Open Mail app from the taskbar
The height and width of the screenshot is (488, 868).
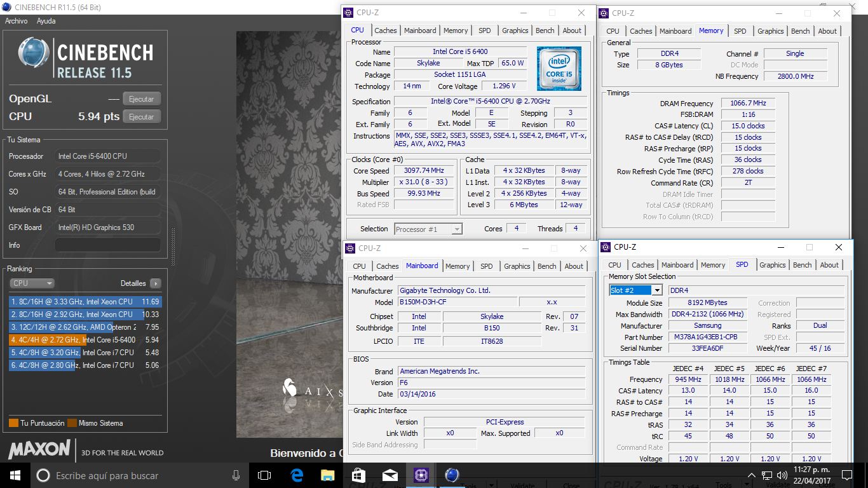pos(390,475)
